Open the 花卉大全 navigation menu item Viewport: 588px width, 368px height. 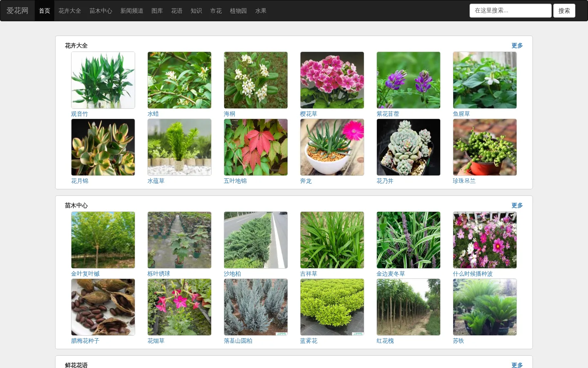[70, 11]
